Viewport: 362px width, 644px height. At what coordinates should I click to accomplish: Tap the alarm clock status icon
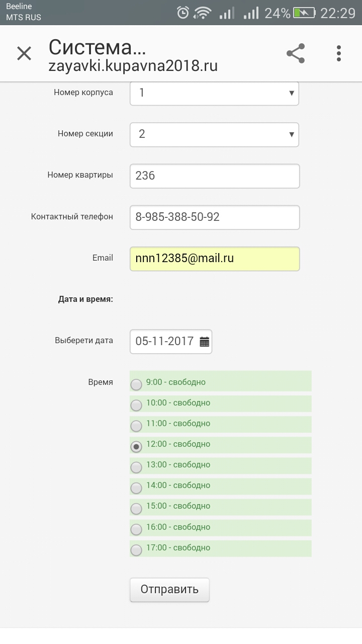click(184, 13)
